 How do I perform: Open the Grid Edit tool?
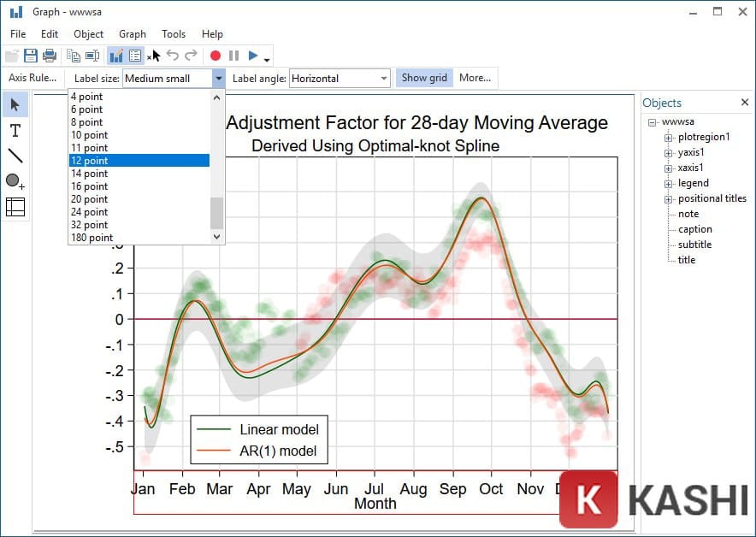click(x=15, y=206)
